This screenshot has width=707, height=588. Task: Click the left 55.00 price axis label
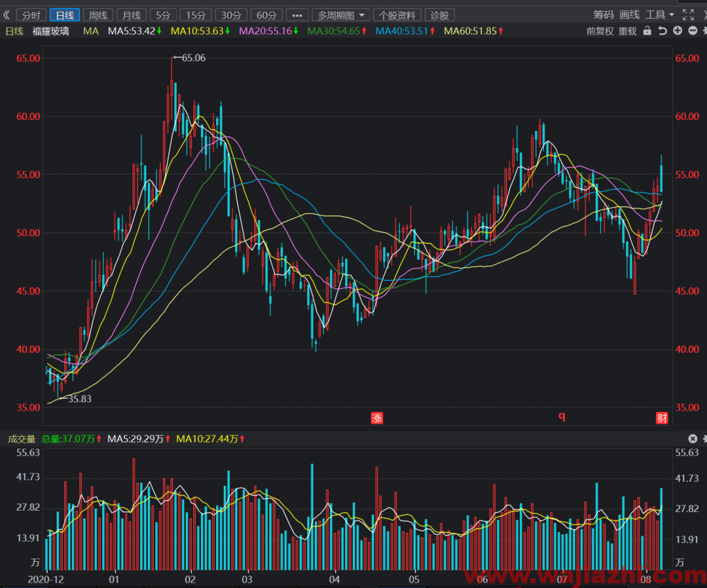click(x=28, y=175)
